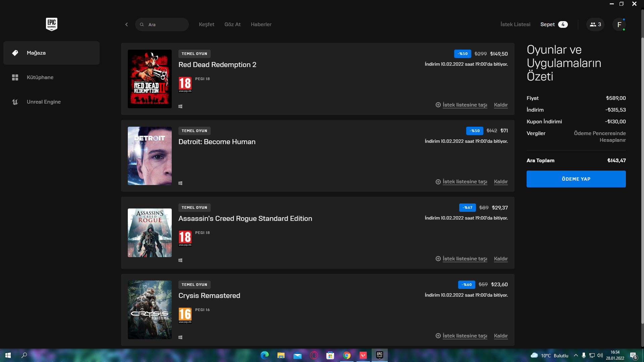Open Unreal Engine section in the sidebar
This screenshot has height=362, width=644.
[44, 102]
